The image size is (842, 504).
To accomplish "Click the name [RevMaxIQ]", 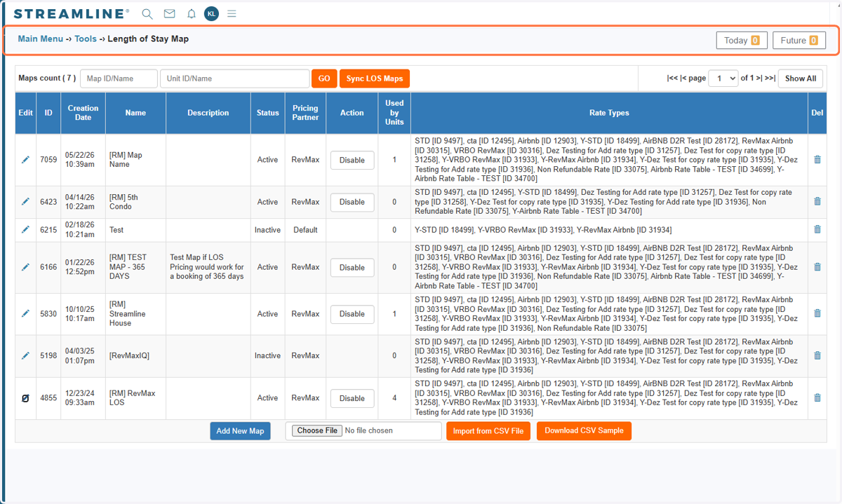I will pyautogui.click(x=129, y=355).
